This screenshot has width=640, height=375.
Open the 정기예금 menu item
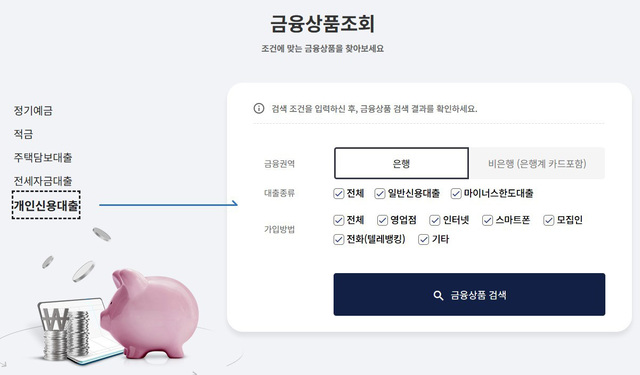(33, 111)
